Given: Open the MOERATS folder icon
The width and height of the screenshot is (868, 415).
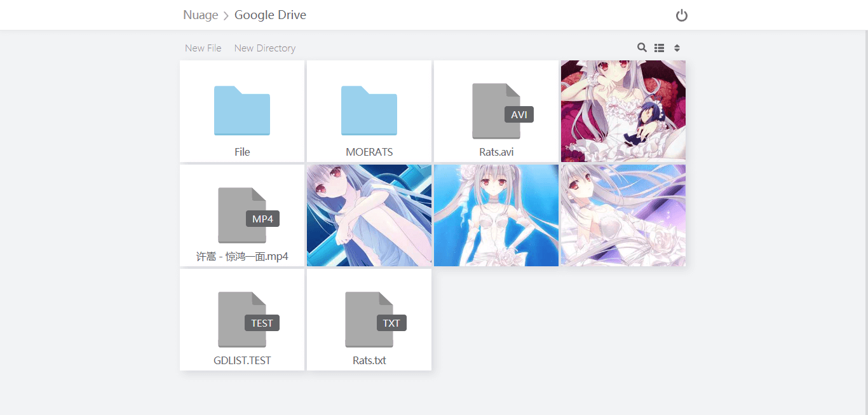Looking at the screenshot, I should [369, 111].
